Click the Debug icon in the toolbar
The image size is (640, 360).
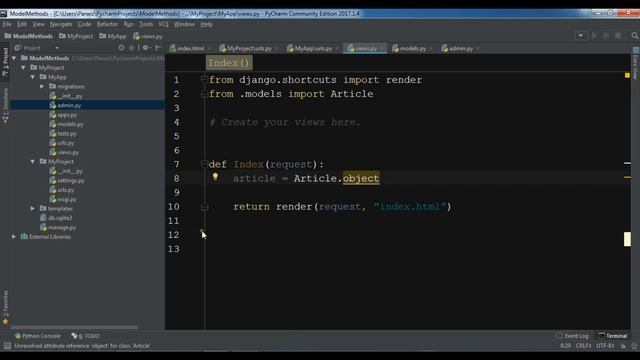[606, 36]
